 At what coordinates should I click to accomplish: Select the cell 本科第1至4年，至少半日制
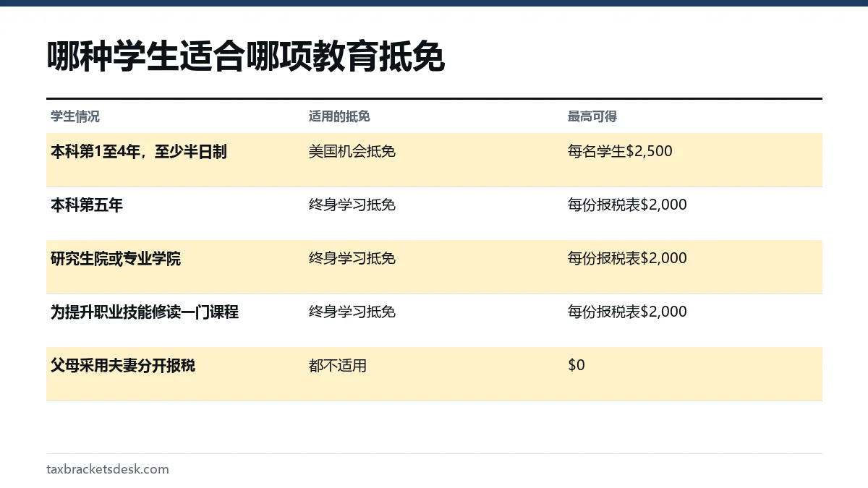139,152
